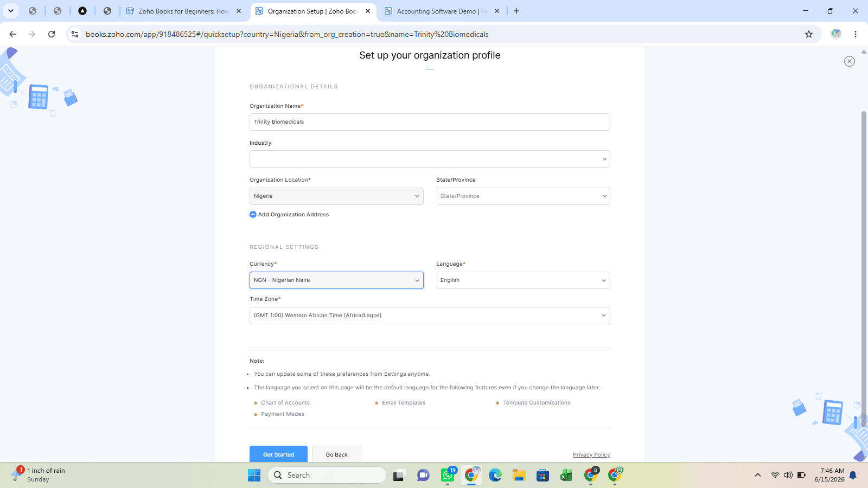Open Microsoft Store from taskbar

pyautogui.click(x=543, y=476)
